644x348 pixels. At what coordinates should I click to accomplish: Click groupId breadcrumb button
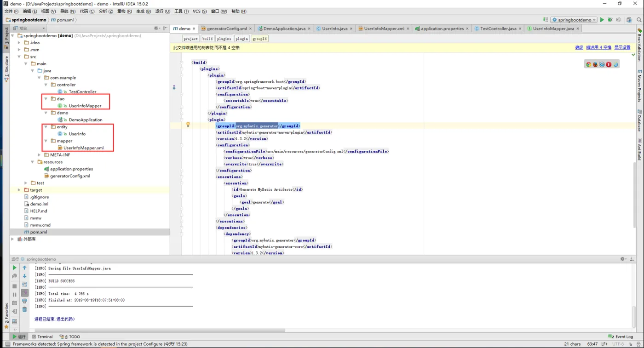pyautogui.click(x=259, y=39)
